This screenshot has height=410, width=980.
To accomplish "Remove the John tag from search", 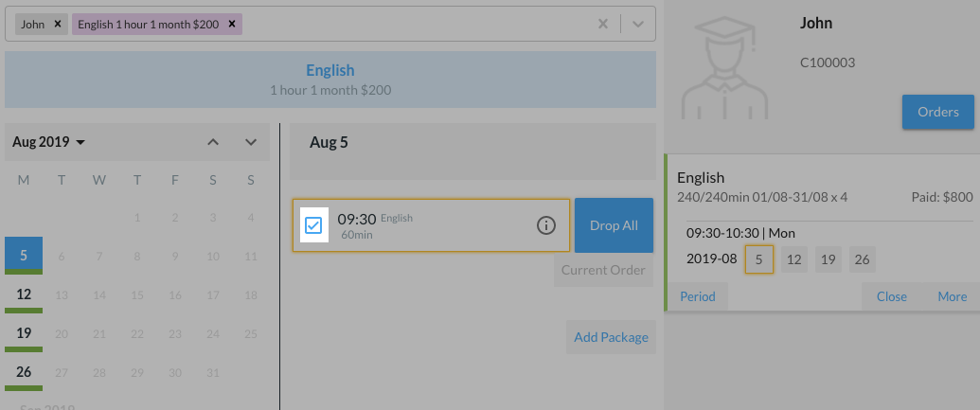I will click(58, 24).
